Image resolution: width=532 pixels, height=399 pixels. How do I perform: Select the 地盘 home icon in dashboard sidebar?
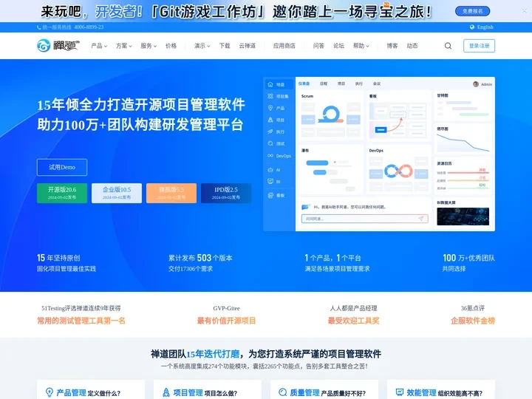tap(270, 84)
